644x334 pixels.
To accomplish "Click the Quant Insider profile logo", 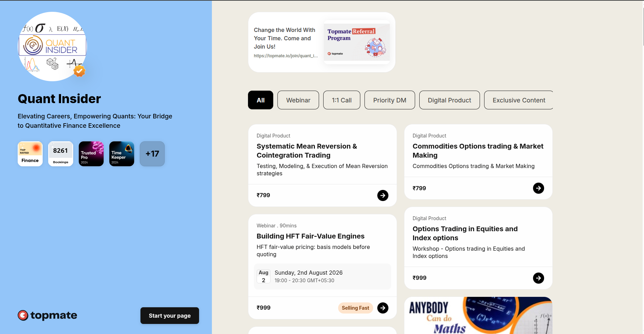I will 52,47.
